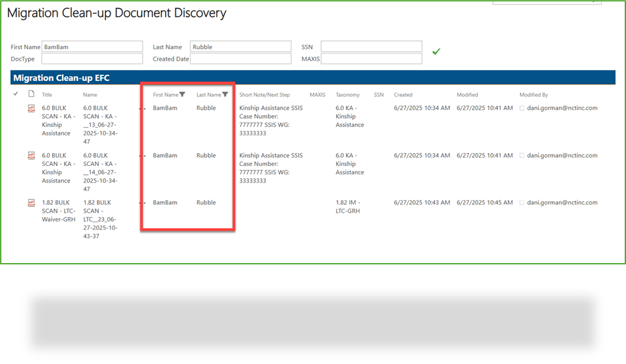
Task: Click BamBam in the 1.82 BULK SCAN row
Action: 165,202
